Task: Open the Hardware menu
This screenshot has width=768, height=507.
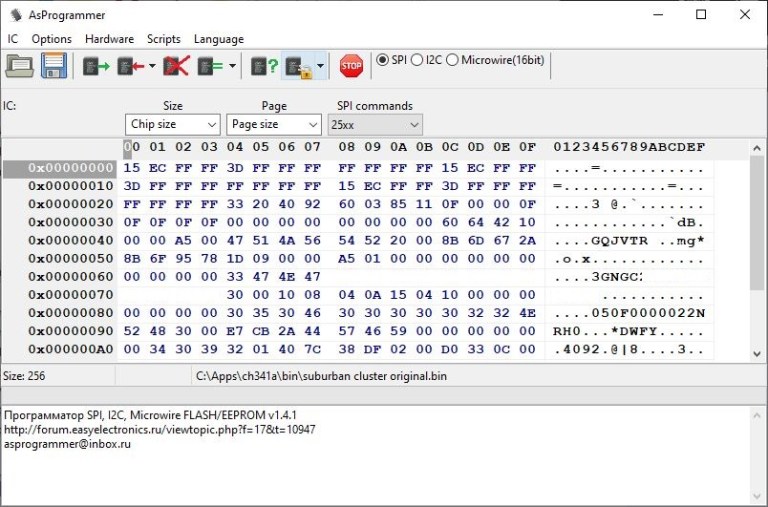Action: coord(109,39)
